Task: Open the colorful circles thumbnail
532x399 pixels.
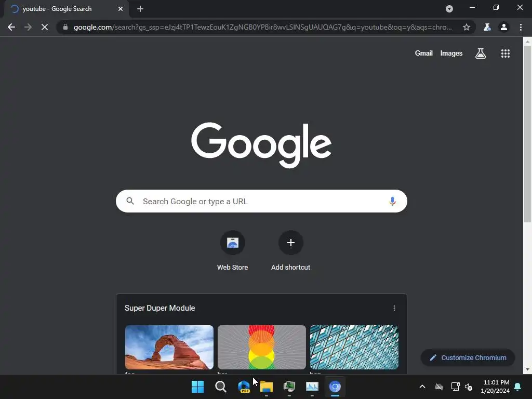Action: pyautogui.click(x=262, y=347)
